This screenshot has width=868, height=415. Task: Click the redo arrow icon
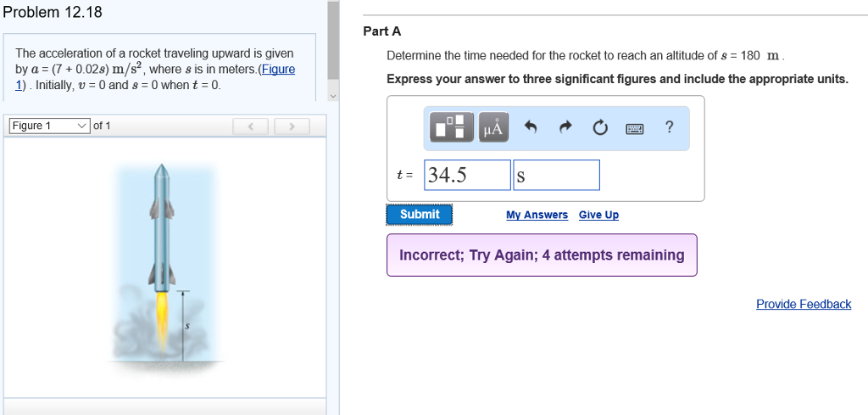pyautogui.click(x=565, y=128)
